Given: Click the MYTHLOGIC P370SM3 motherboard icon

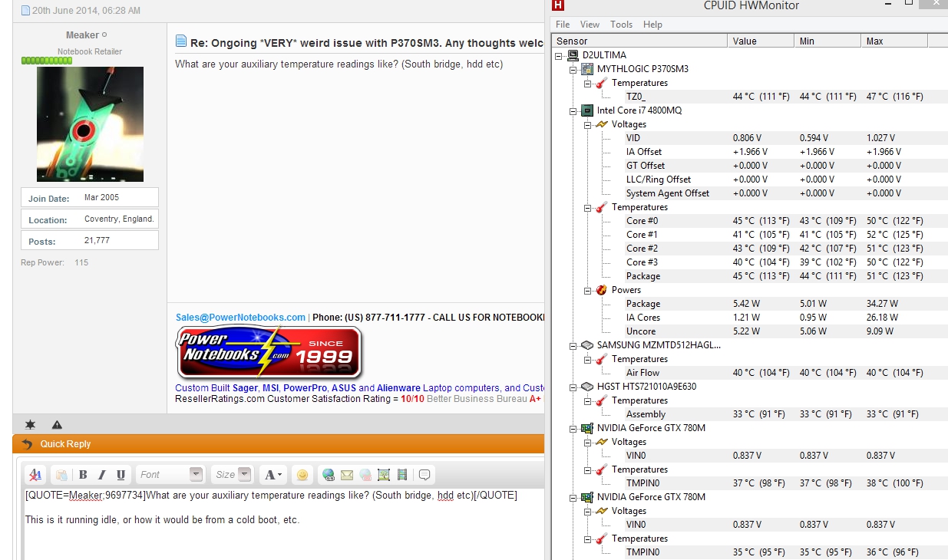Looking at the screenshot, I should [587, 69].
